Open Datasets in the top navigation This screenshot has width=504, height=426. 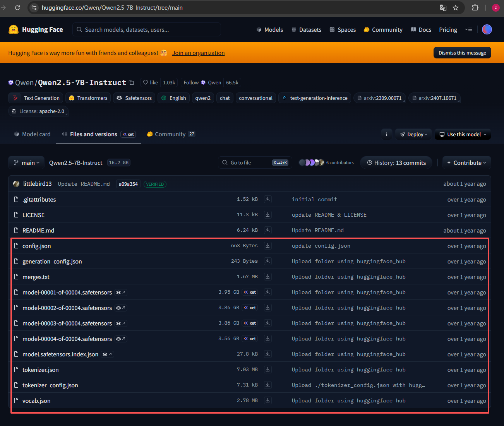coord(306,30)
